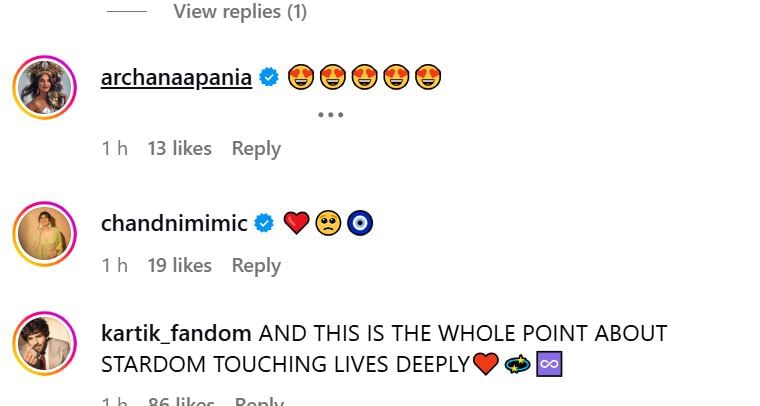
Task: Click the kartik_fandom username
Action: click(175, 333)
